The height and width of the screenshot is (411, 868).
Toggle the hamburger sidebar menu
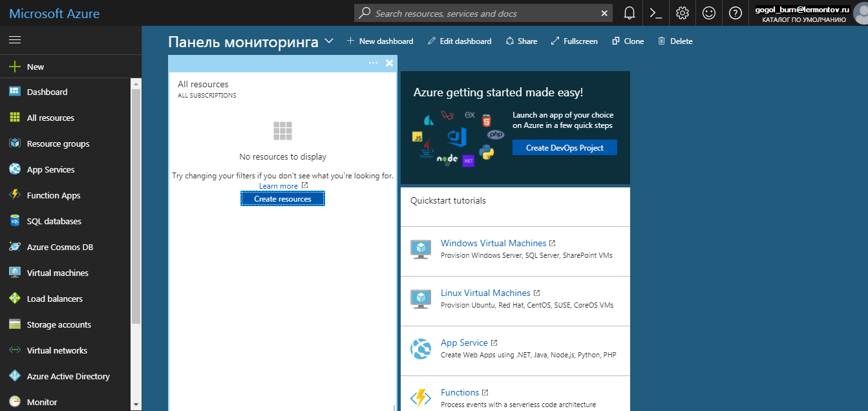tap(15, 40)
